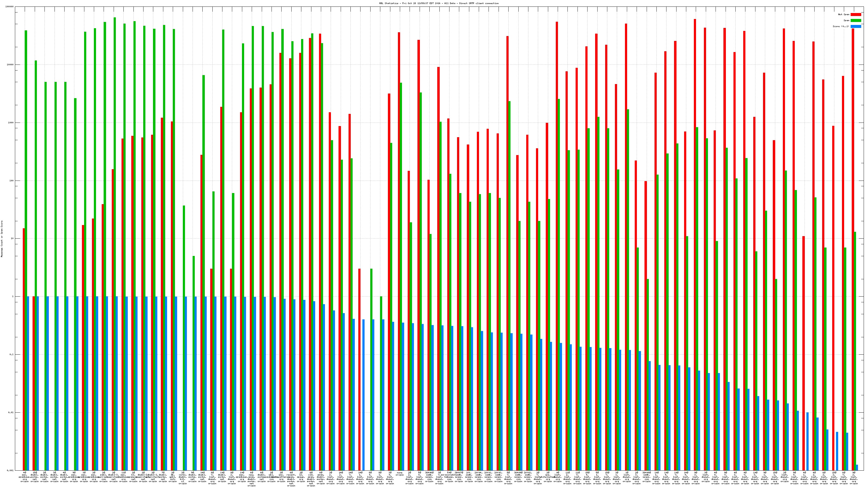Click the psbl.surriel.com x-axis label
This screenshot has height=488, width=868.
point(103,477)
